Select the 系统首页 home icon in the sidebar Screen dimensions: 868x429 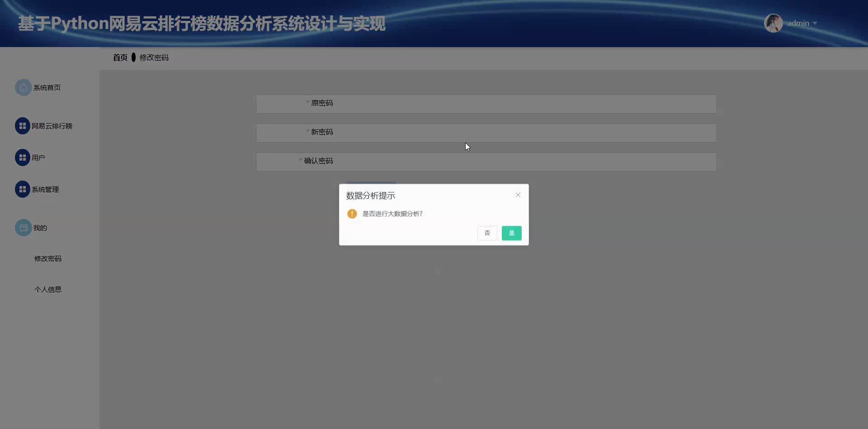(x=23, y=87)
